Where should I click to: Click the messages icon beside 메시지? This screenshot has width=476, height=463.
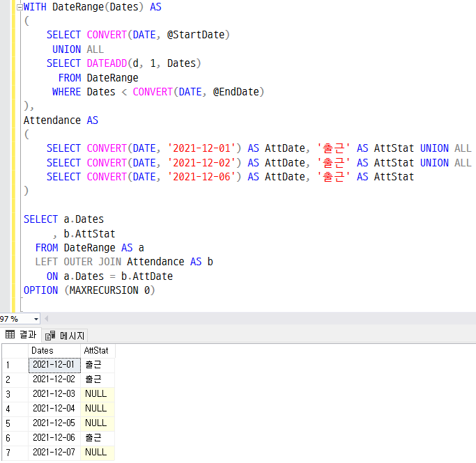click(50, 336)
